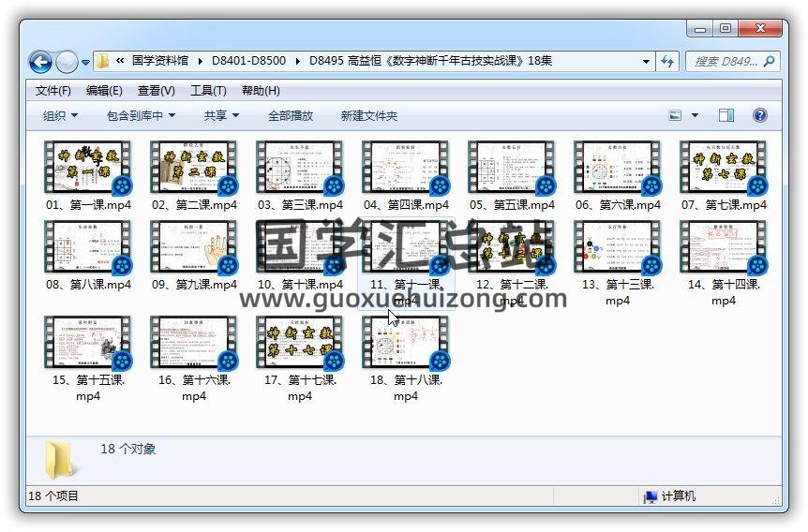Open the view options dropdown arrow
Viewport: 808px width, 532px height.
[695, 115]
